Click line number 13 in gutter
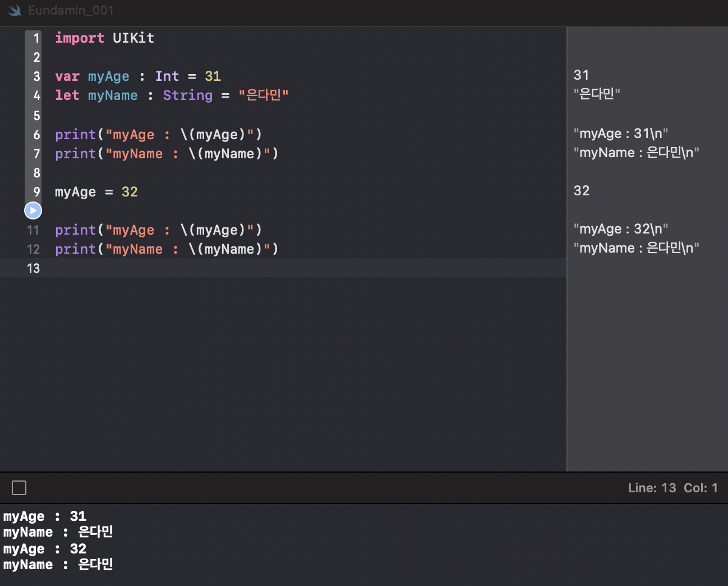The height and width of the screenshot is (586, 728). pyautogui.click(x=34, y=268)
